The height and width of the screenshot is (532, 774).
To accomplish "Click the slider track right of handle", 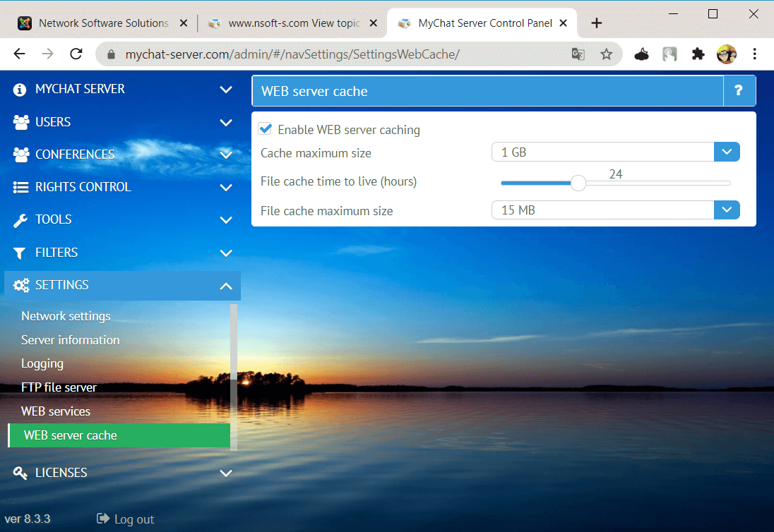I will [658, 183].
